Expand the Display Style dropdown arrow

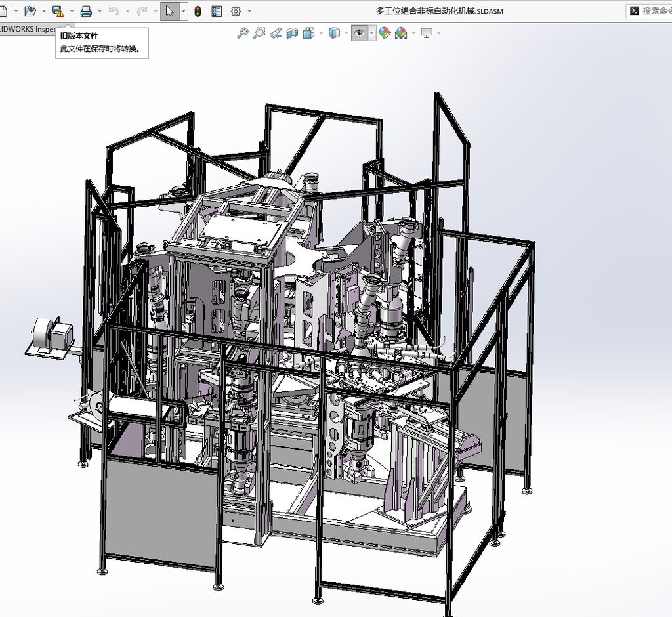346,33
